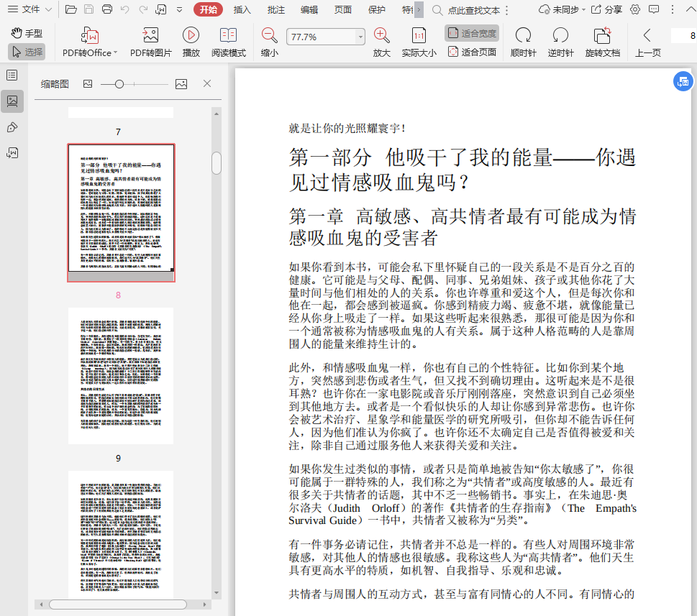Switch to the 插入 tab

[242, 9]
